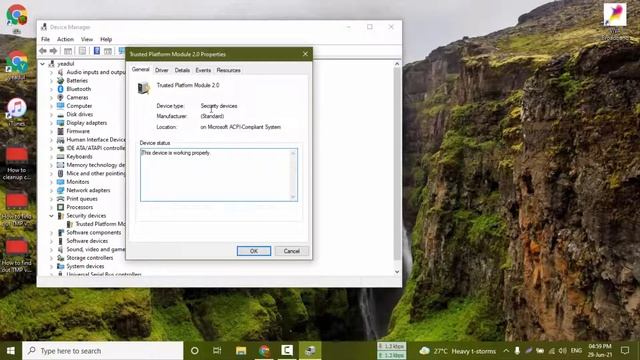Screen dimensions: 640x360
Task: Collapse the yeadul root node
Action: [x=42, y=64]
